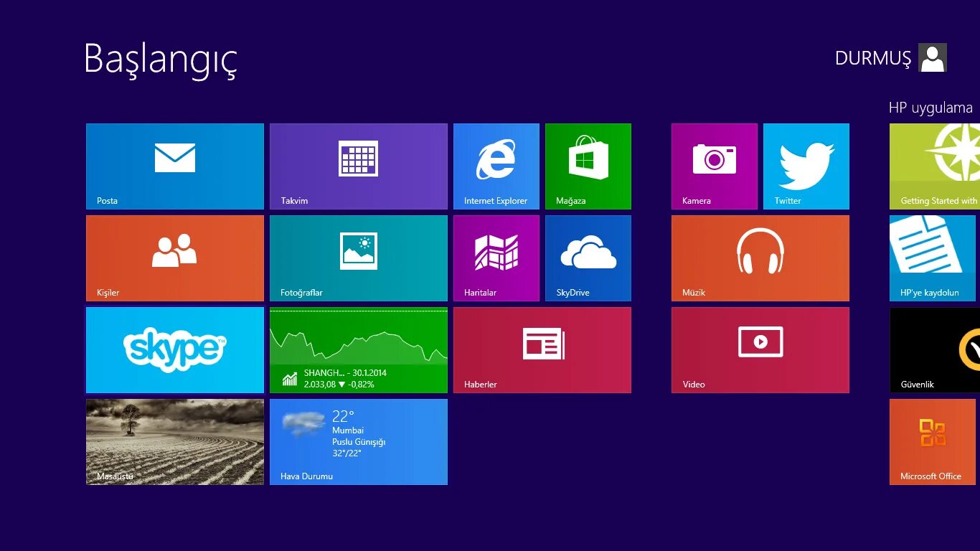This screenshot has width=980, height=551.
Task: Click the HP uygulama group heading
Action: [x=930, y=108]
